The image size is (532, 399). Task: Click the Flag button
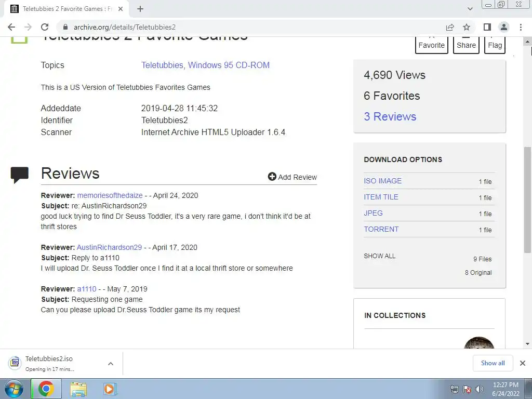(495, 45)
